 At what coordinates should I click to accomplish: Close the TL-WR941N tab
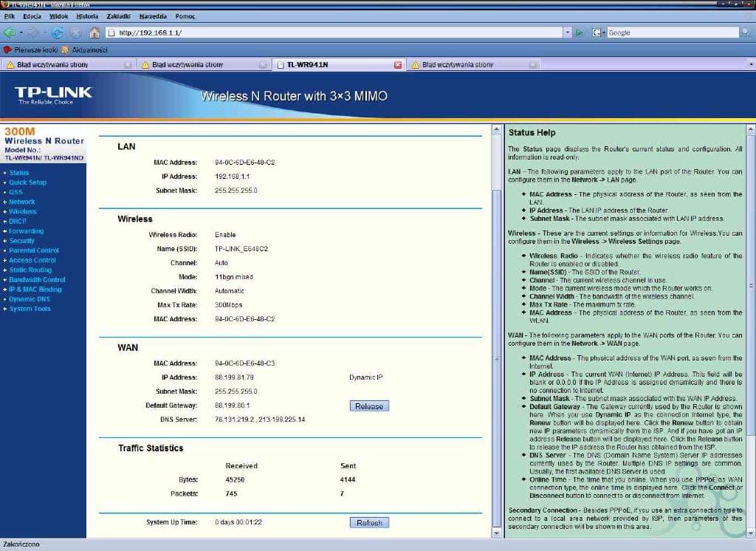[398, 65]
